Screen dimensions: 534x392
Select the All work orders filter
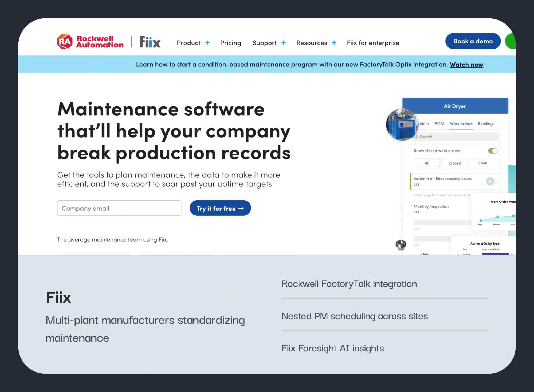427,163
